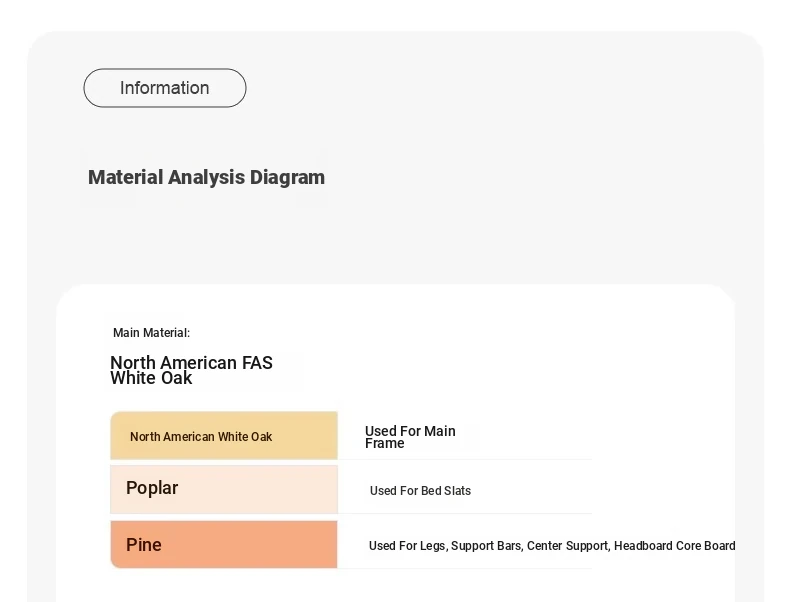Click the Information pill button
The height and width of the screenshot is (602, 790).
(165, 88)
